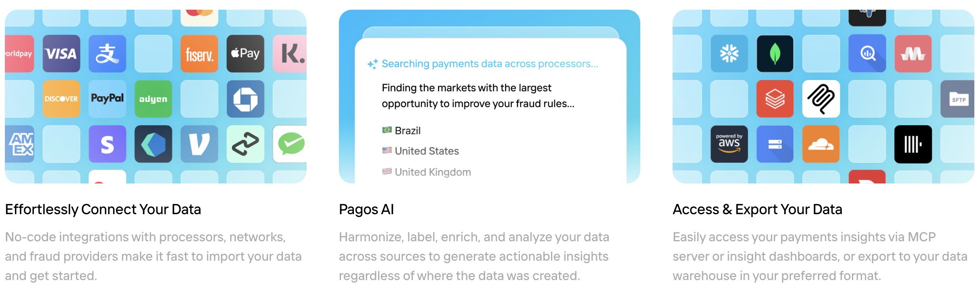Click the SFTP folder tile
Screen dimensions: 980x295
pyautogui.click(x=958, y=99)
